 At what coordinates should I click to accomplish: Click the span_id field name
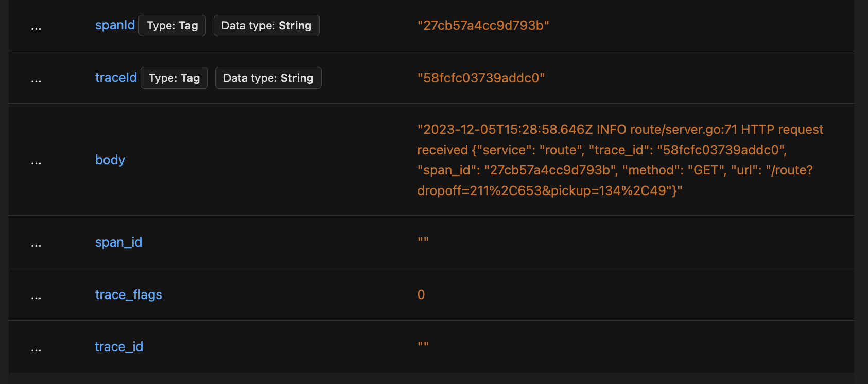tap(118, 242)
